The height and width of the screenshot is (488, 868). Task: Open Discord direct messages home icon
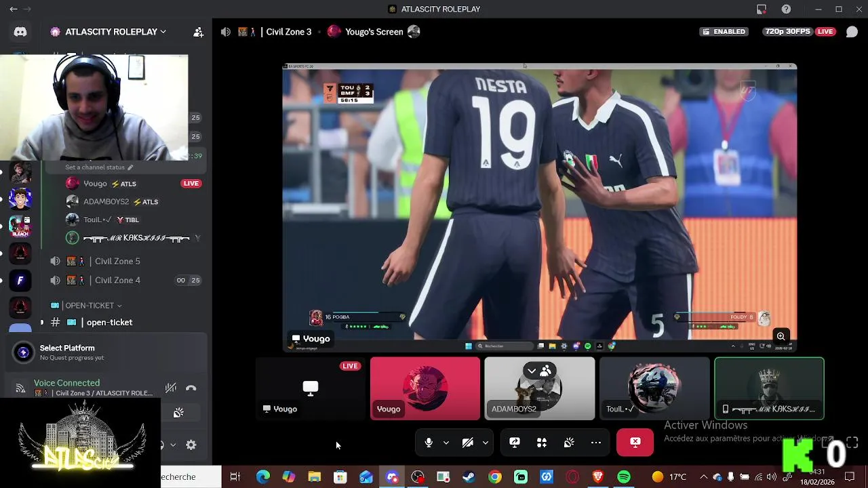[x=20, y=32]
